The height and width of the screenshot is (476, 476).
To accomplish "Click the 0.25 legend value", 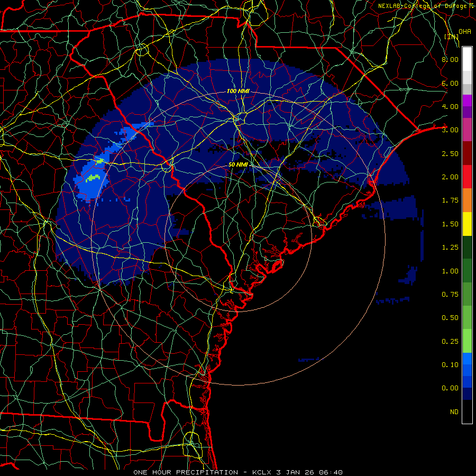I will click(450, 342).
